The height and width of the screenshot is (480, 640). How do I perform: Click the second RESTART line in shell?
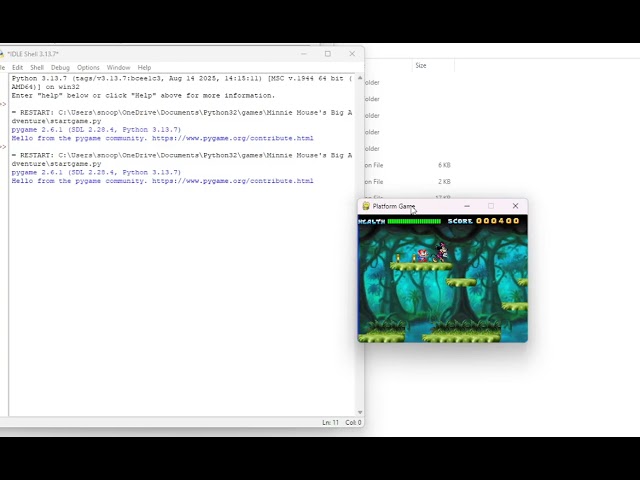pyautogui.click(x=182, y=160)
